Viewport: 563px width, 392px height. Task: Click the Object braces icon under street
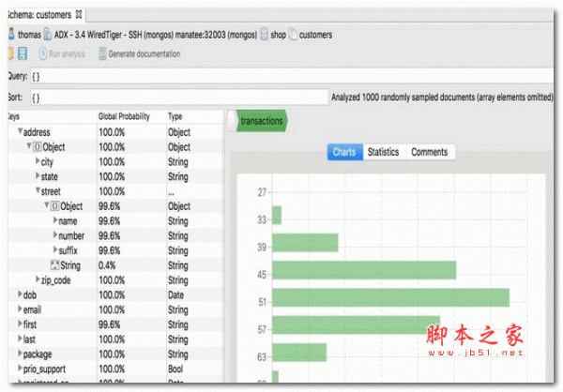tap(55, 206)
